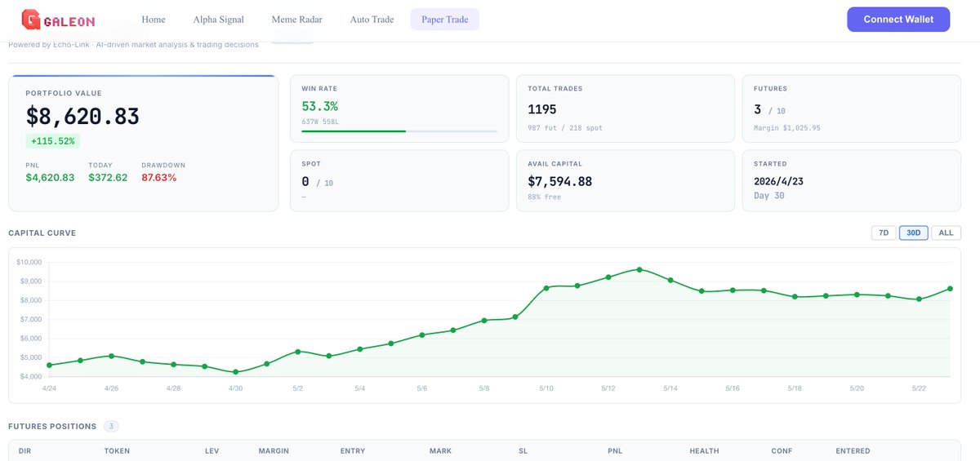Viewport: 980px width, 461px height.
Task: Click the TOKEN column header
Action: (117, 451)
